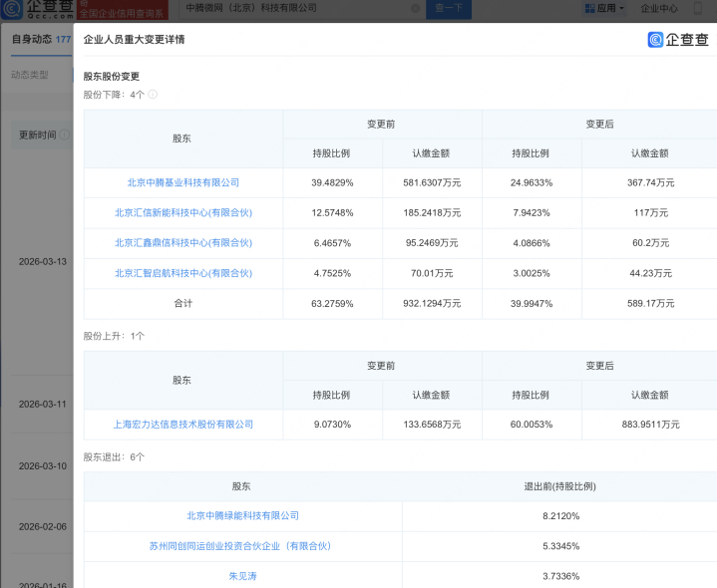This screenshot has height=588, width=717.
Task: Open 北京汇信新能科技中心(有限合伙) link
Action: click(x=183, y=213)
